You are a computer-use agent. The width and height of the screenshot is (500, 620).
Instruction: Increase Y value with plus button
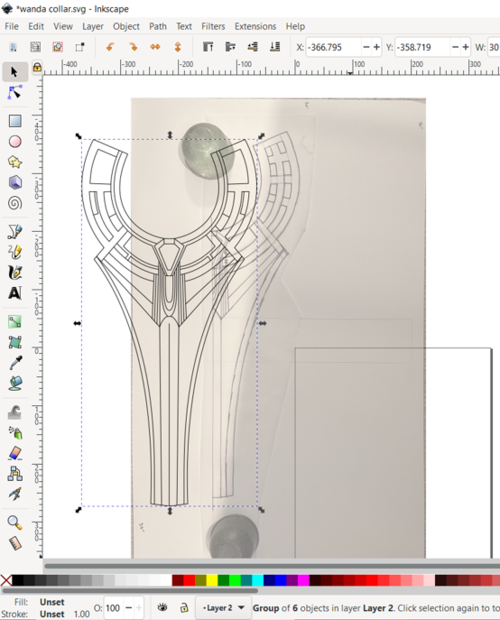coord(466,47)
